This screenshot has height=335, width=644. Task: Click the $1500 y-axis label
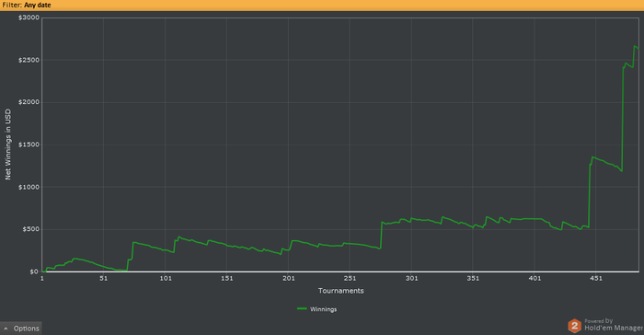click(x=29, y=144)
